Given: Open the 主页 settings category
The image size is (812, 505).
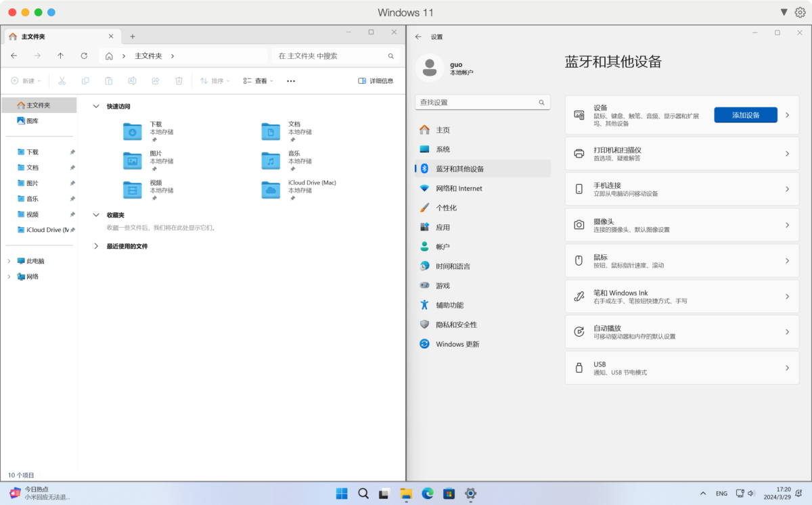Looking at the screenshot, I should [482, 130].
